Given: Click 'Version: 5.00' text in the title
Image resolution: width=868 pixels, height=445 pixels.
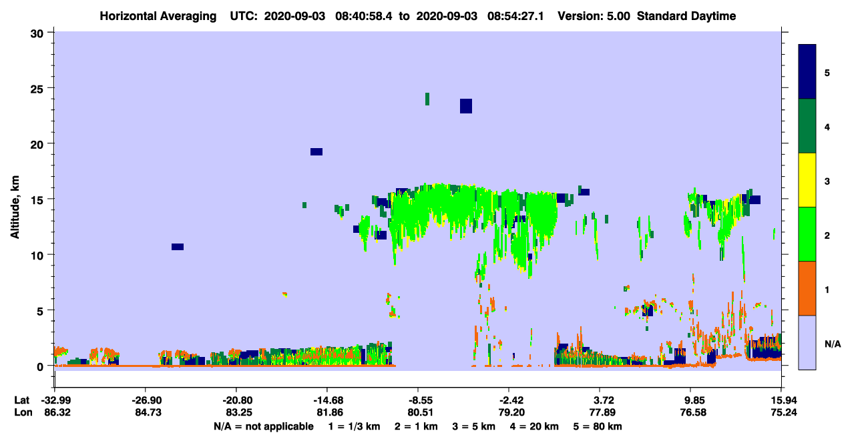Looking at the screenshot, I should [596, 16].
